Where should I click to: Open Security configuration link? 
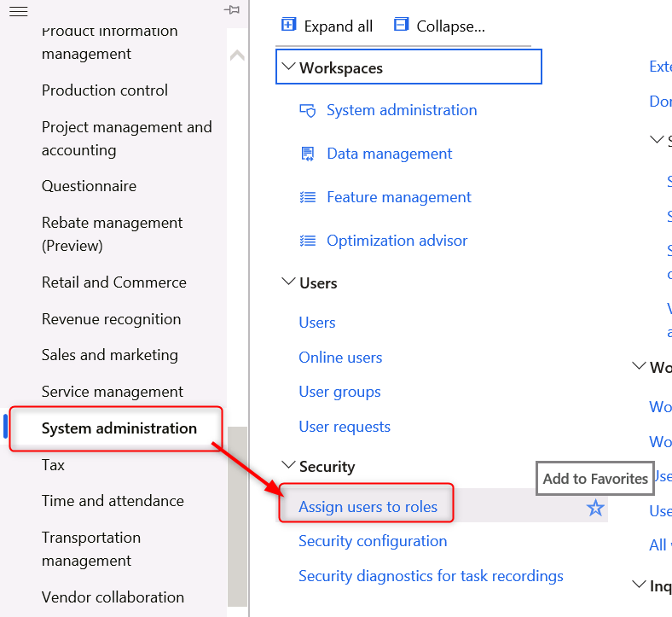click(x=372, y=541)
